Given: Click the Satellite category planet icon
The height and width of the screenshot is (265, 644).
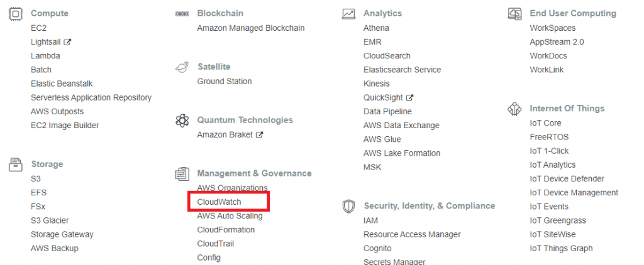Looking at the screenshot, I should coord(182,67).
